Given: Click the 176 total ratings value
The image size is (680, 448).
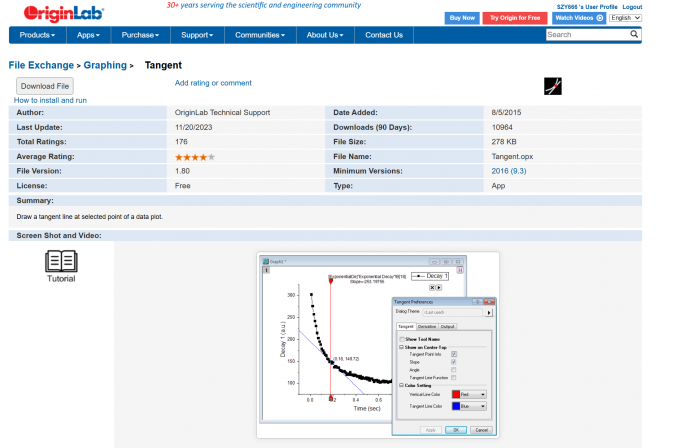Looking at the screenshot, I should coord(181,142).
